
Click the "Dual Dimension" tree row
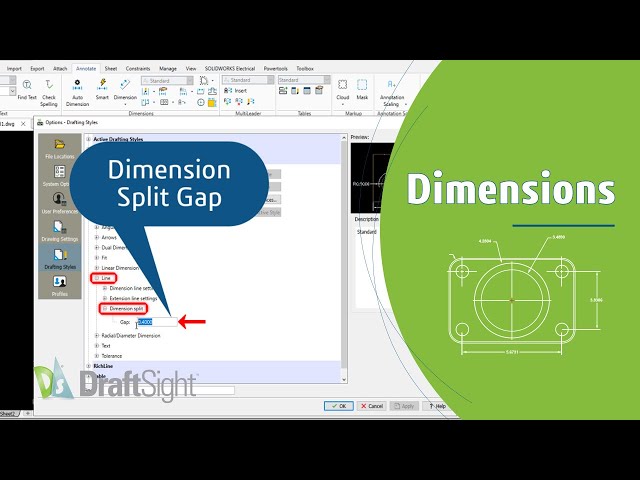113,247
